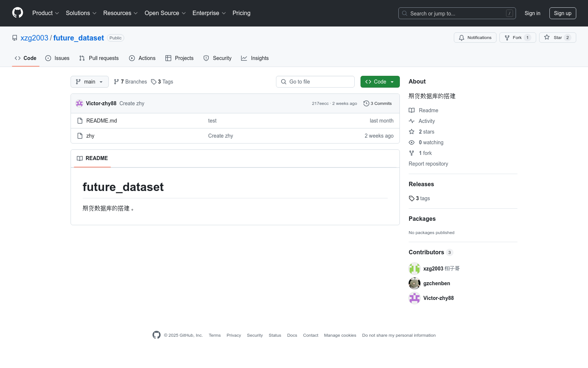The width and height of the screenshot is (588, 368).
Task: Open xzg2003 user profile link
Action: [x=35, y=38]
